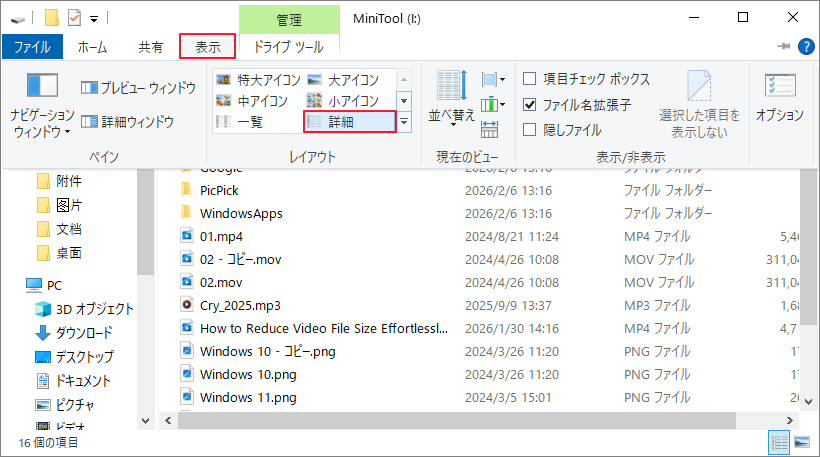The height and width of the screenshot is (457, 820).
Task: Open the Sort by (並べ替え) menu
Action: [451, 97]
